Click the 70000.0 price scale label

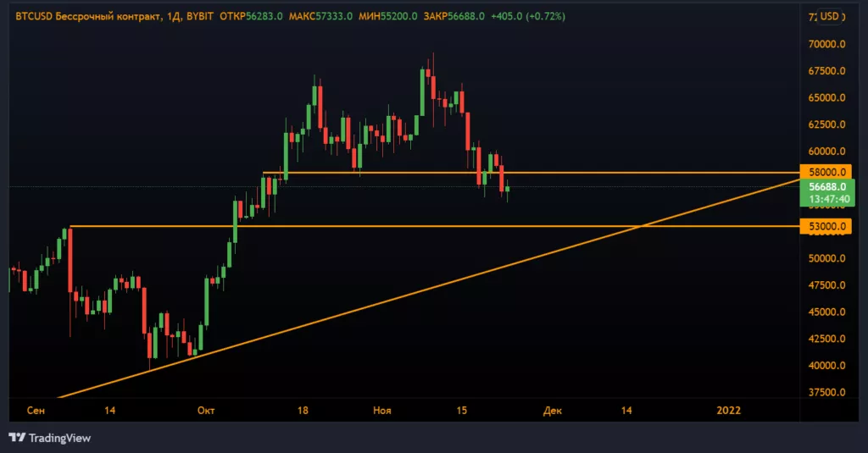tap(826, 44)
